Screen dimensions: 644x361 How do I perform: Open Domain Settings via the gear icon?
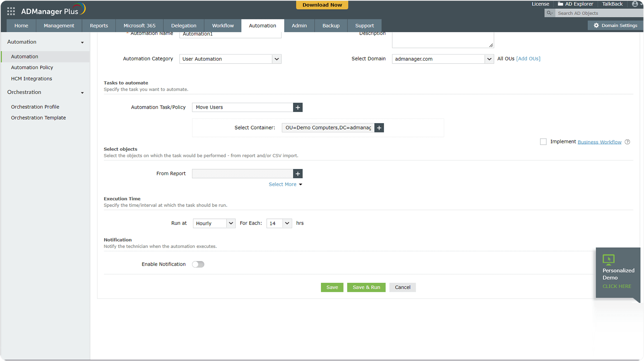[596, 25]
